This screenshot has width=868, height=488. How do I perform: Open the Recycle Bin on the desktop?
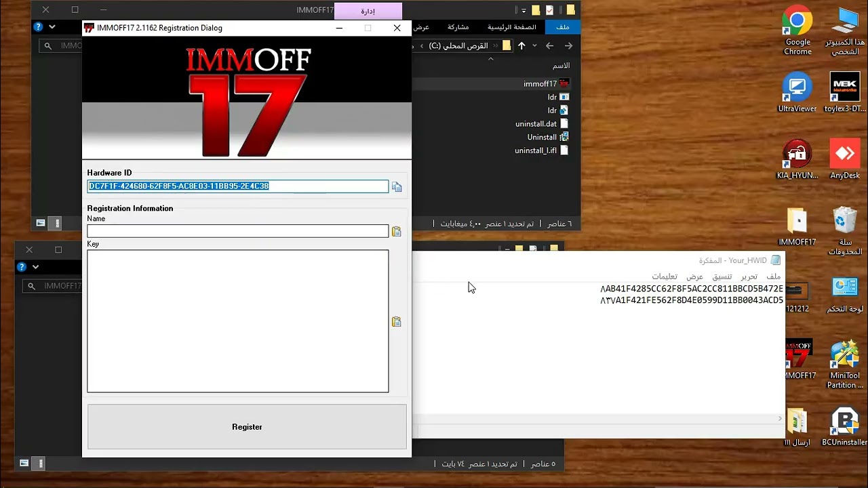[845, 230]
